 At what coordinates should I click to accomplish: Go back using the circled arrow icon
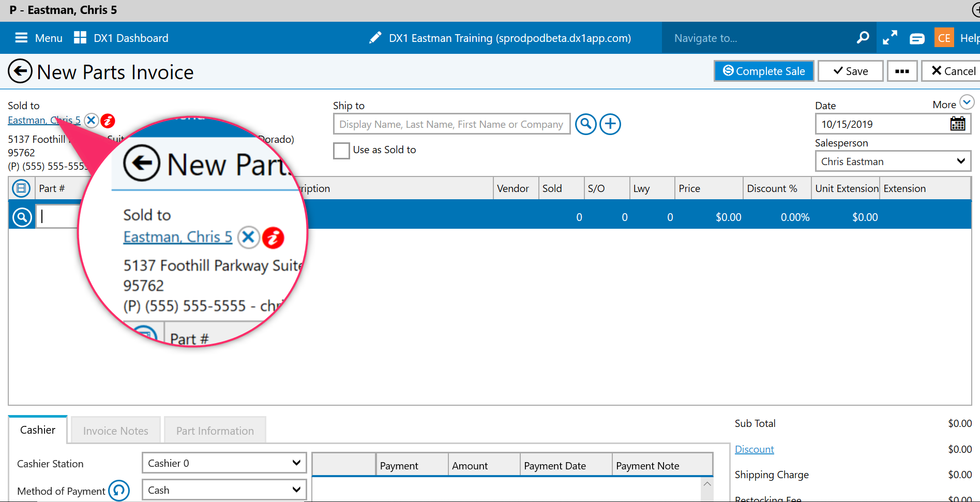pyautogui.click(x=20, y=71)
